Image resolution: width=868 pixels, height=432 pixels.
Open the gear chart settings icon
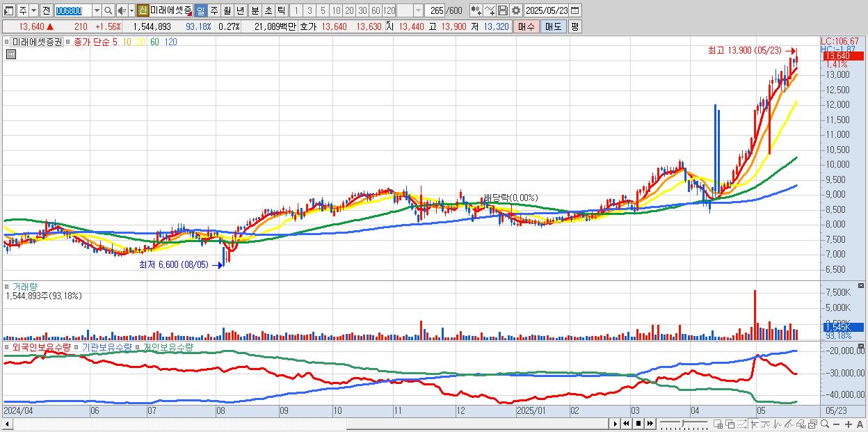coord(515,10)
